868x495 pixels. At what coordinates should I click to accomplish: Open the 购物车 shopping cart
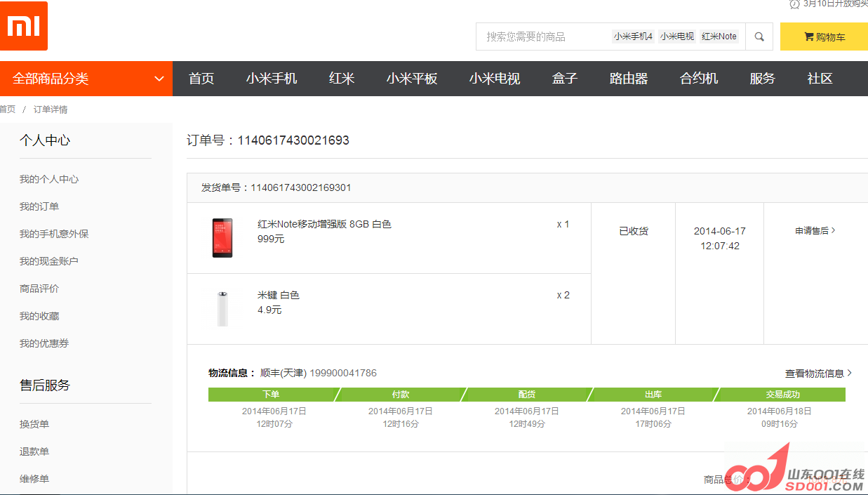(824, 37)
